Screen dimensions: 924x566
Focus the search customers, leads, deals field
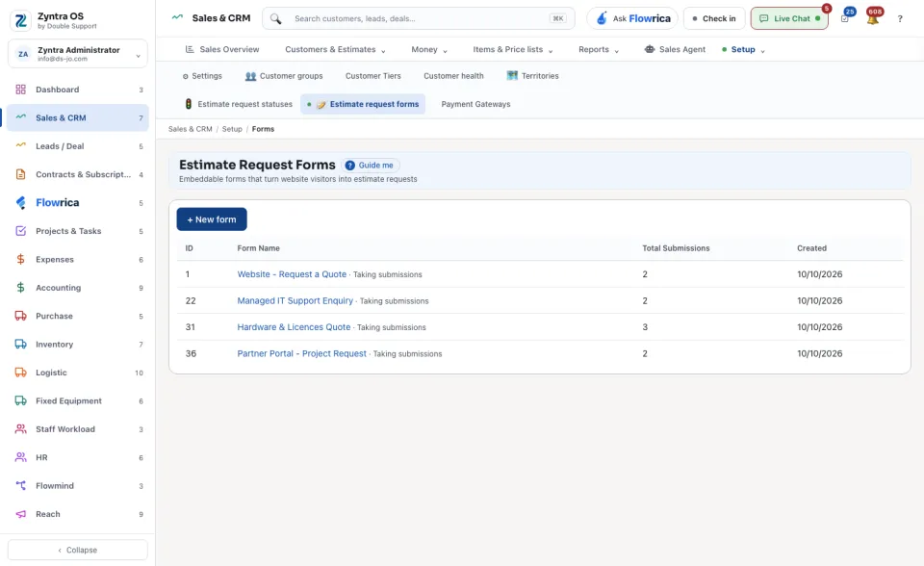coord(419,19)
